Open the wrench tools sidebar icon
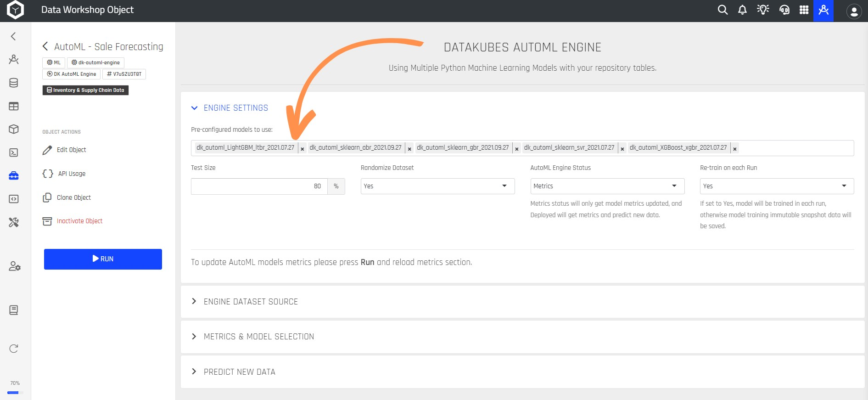The image size is (868, 400). pyautogui.click(x=14, y=222)
